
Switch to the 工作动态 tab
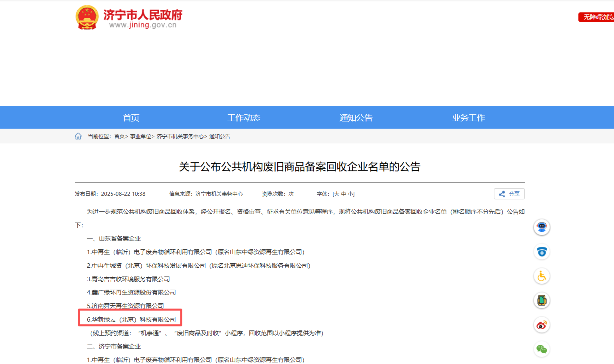(244, 117)
